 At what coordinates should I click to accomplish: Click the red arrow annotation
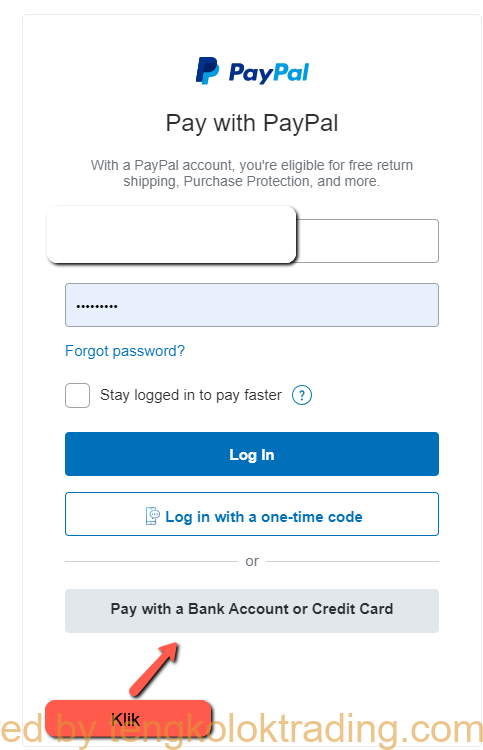pos(154,668)
